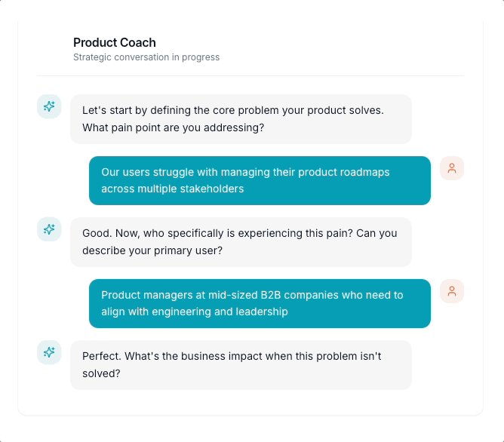Click the word "Perfect." in the final coach message
The width and height of the screenshot is (504, 442).
[102, 356]
